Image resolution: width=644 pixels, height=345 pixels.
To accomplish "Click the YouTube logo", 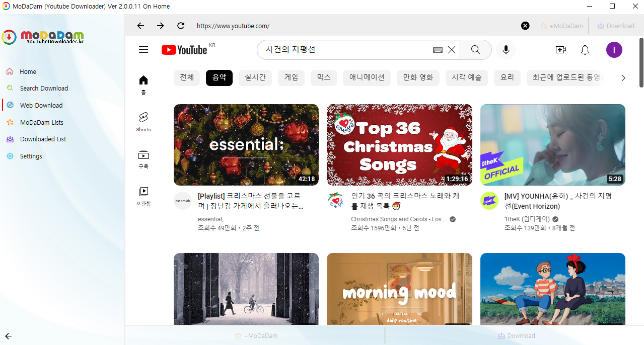I will 184,50.
